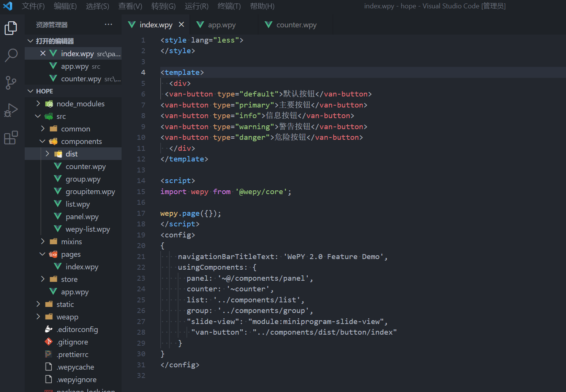Close index.wpy editor tab

[182, 25]
